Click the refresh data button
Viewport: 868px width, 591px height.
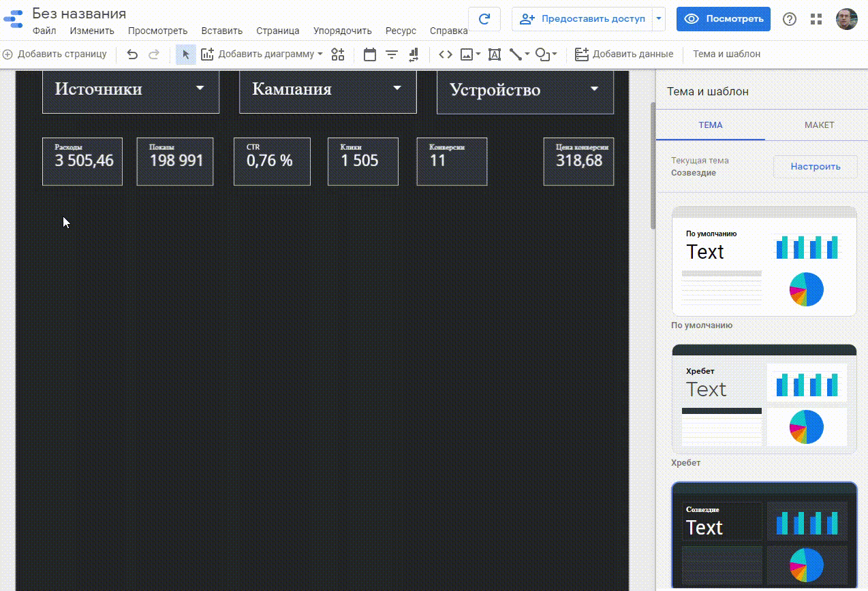(484, 19)
